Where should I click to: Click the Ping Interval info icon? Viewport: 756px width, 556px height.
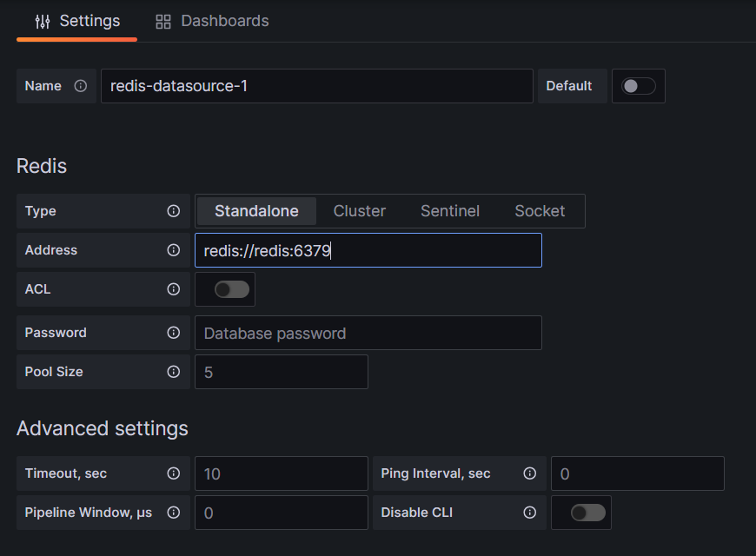(x=529, y=473)
